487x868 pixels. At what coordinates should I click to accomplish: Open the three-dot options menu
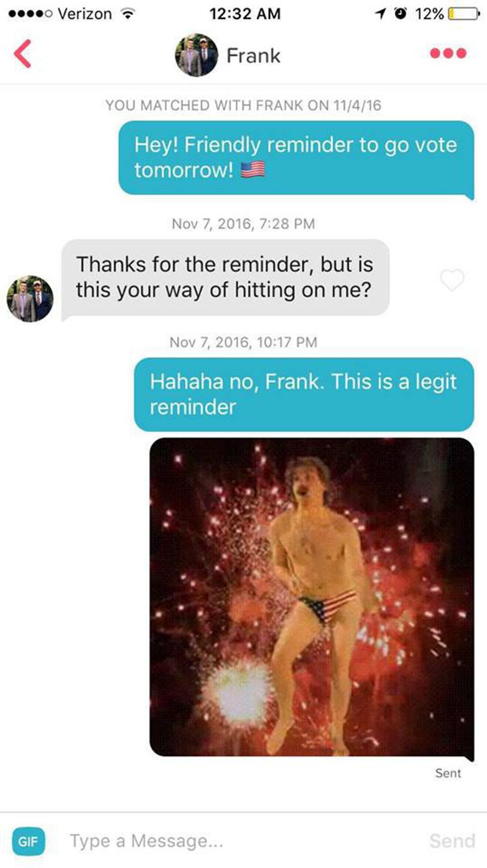(x=448, y=53)
